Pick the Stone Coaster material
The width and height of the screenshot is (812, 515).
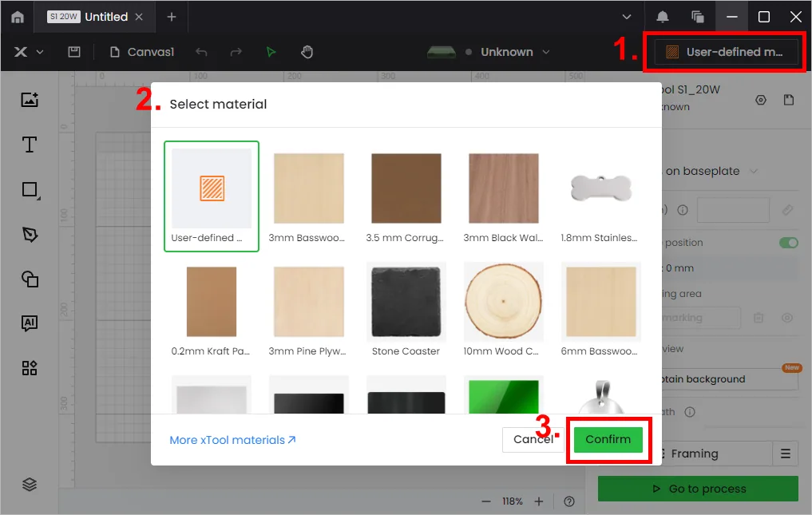coord(406,310)
